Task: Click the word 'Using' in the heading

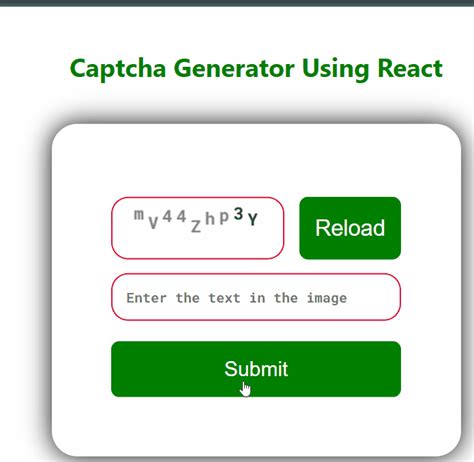Action: coord(336,69)
